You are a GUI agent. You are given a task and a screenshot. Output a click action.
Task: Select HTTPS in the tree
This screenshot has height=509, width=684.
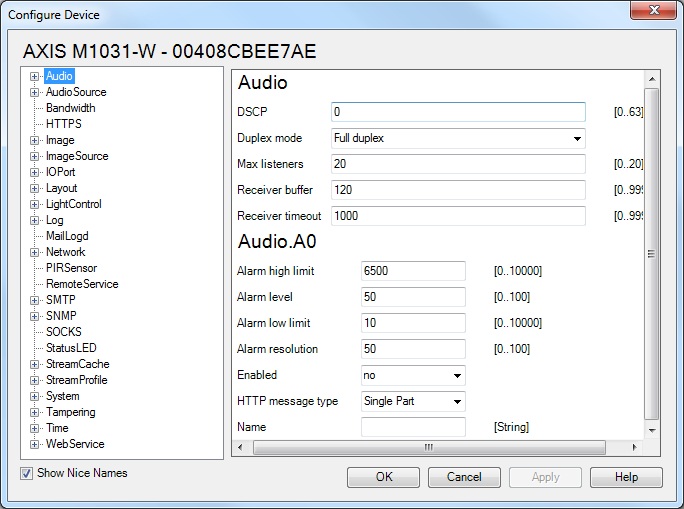point(64,124)
